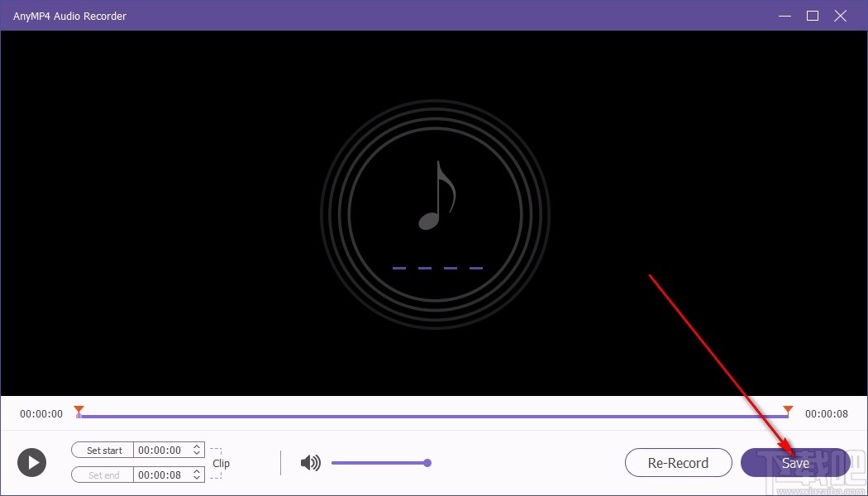868x496 pixels.
Task: Start a Re-Record session
Action: coord(678,463)
